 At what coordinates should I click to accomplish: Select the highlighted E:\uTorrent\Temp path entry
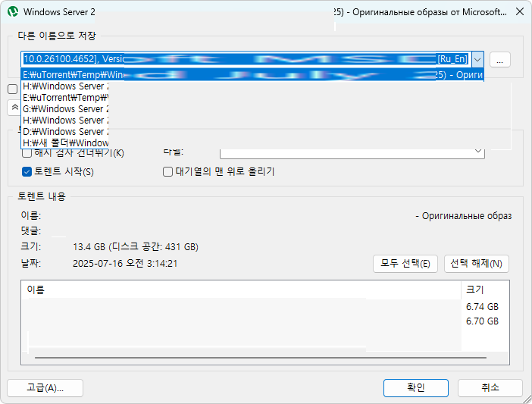click(252, 74)
